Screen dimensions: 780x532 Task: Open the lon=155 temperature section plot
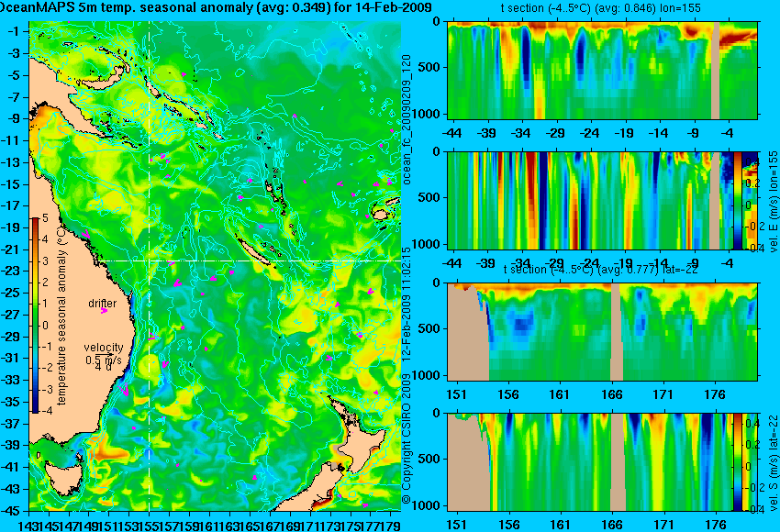(602, 70)
